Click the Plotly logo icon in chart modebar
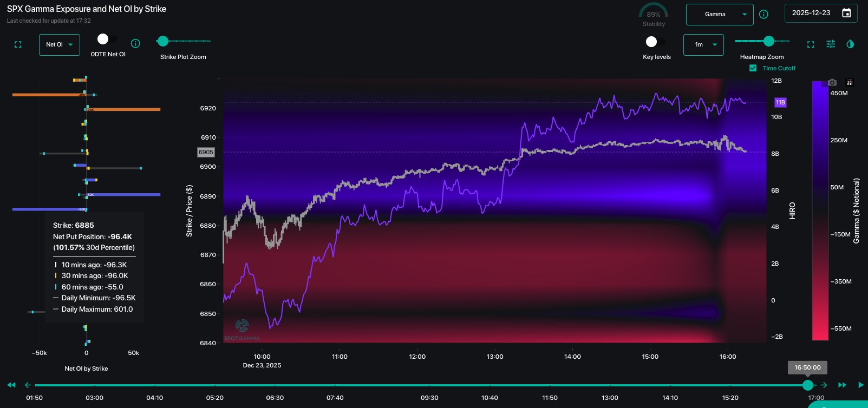The height and width of the screenshot is (408, 868). (x=850, y=82)
